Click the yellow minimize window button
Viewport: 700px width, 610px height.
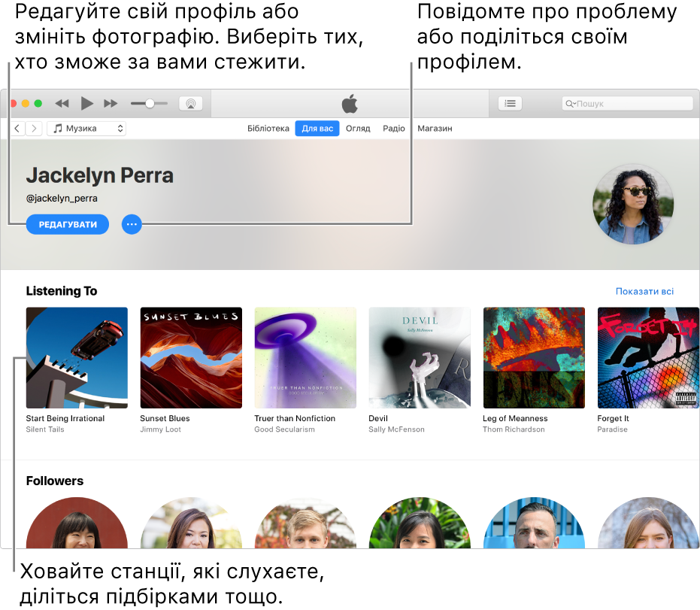[26, 104]
